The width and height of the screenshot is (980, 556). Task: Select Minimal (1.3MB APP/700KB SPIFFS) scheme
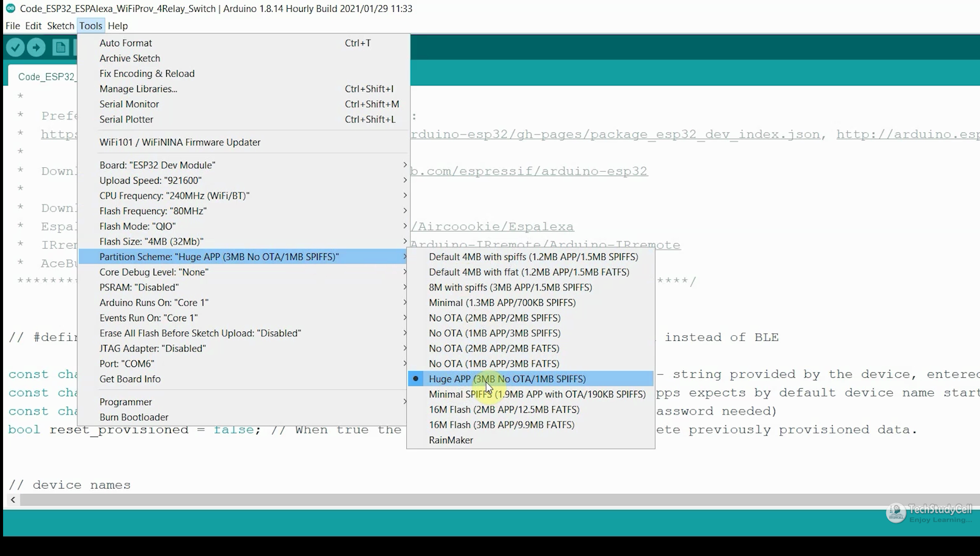click(502, 302)
